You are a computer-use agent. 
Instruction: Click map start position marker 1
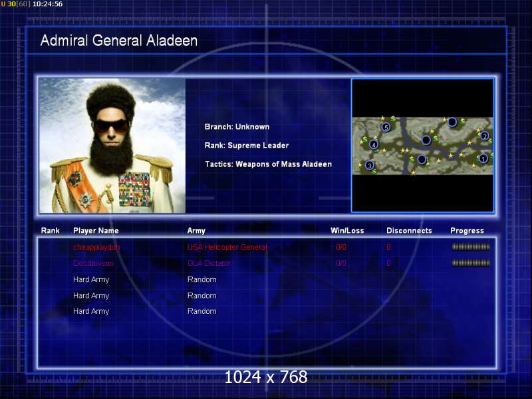coord(483,158)
